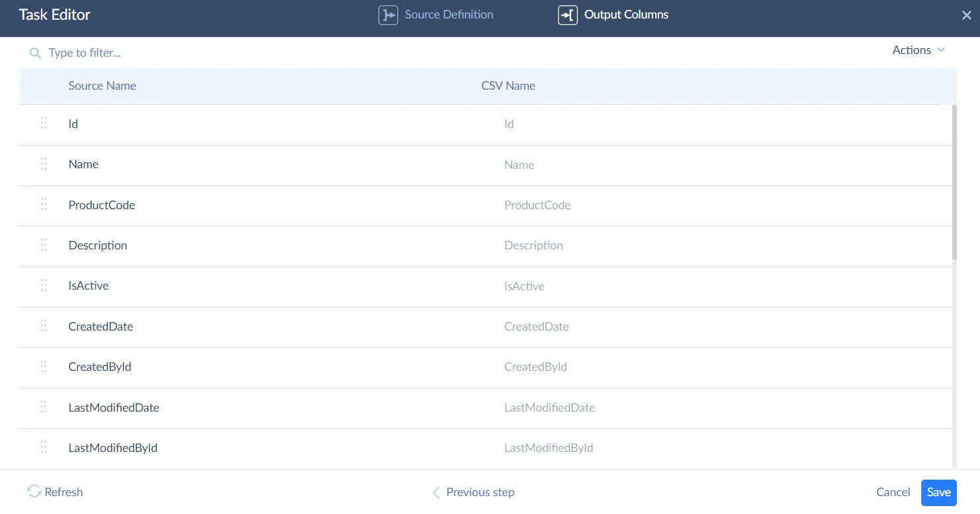Click the drag handle beside CreatedById

tap(44, 366)
